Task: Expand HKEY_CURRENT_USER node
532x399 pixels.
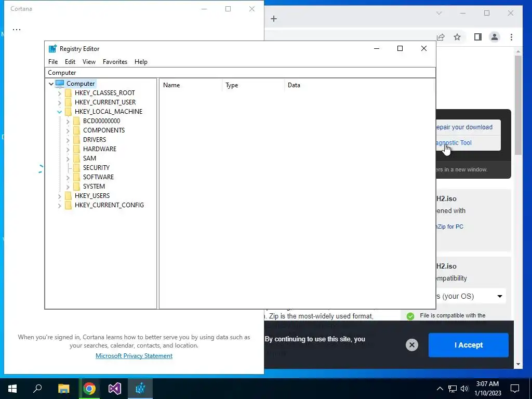Action: 60,102
